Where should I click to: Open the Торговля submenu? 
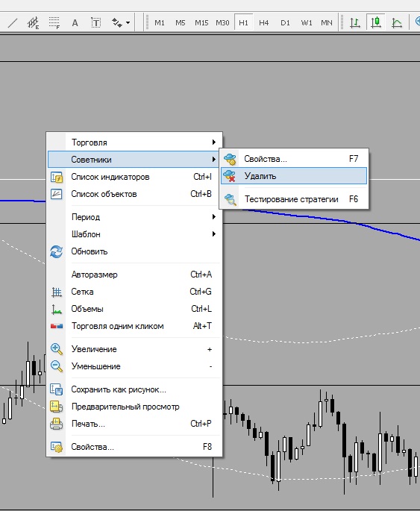click(134, 142)
